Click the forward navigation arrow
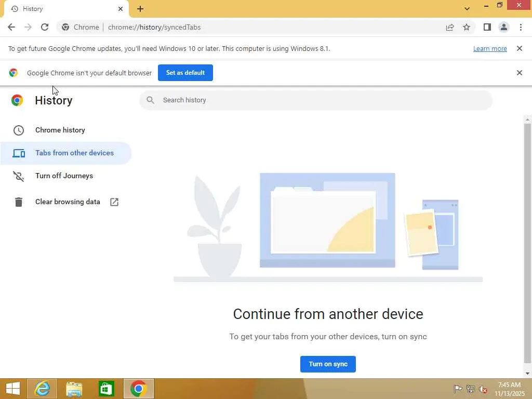Viewport: 532px width, 399px height. pos(28,27)
